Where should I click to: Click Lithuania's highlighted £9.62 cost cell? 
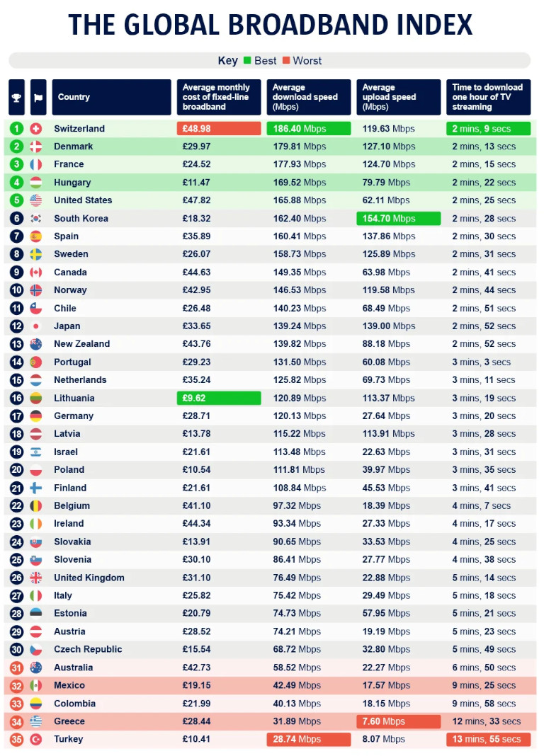pos(219,399)
